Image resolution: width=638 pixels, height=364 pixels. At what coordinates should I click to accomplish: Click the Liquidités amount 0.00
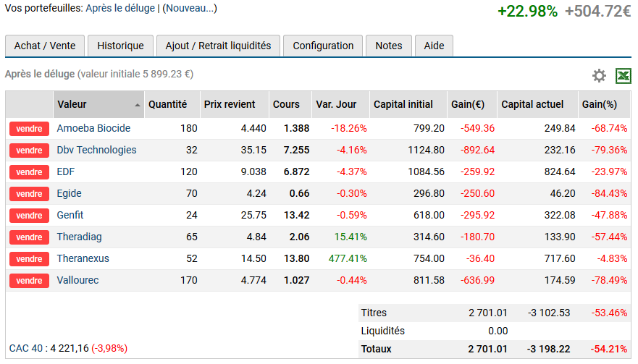498,331
